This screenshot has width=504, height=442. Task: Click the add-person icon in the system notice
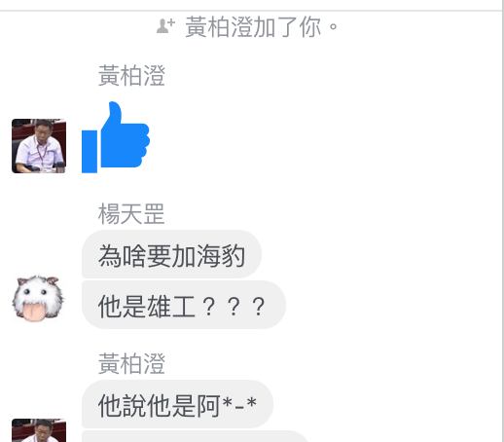(x=165, y=26)
